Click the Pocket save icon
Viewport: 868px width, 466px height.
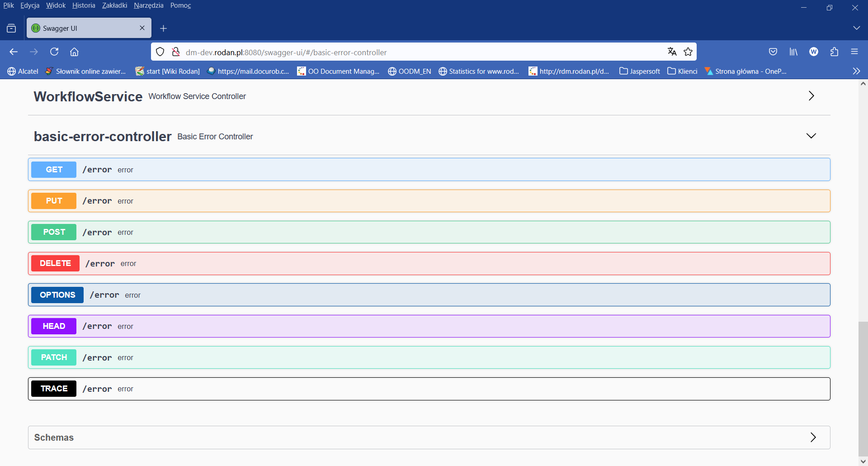tap(773, 52)
